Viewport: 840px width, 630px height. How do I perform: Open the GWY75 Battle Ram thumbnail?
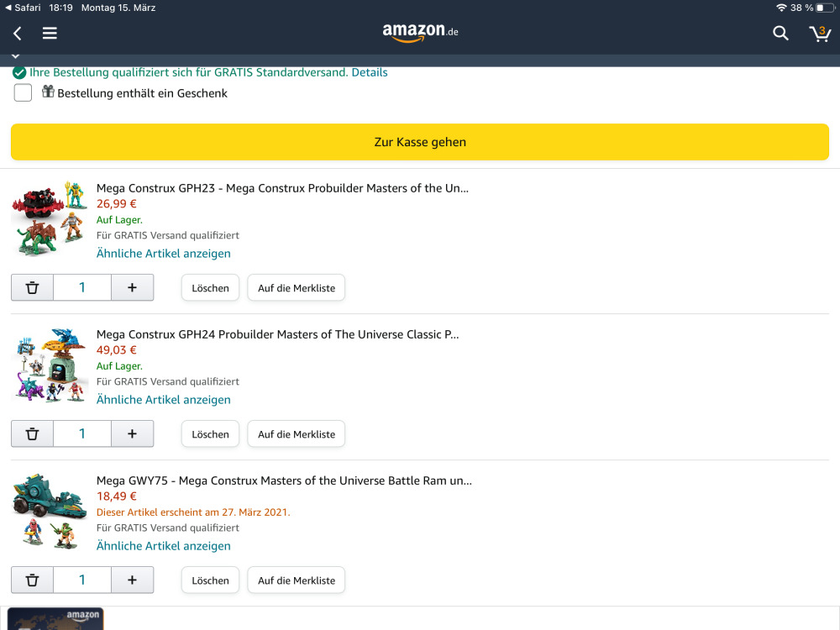(x=50, y=511)
